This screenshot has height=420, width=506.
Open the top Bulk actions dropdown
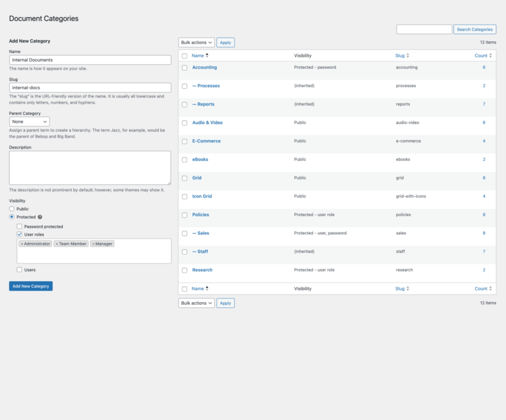pos(196,42)
